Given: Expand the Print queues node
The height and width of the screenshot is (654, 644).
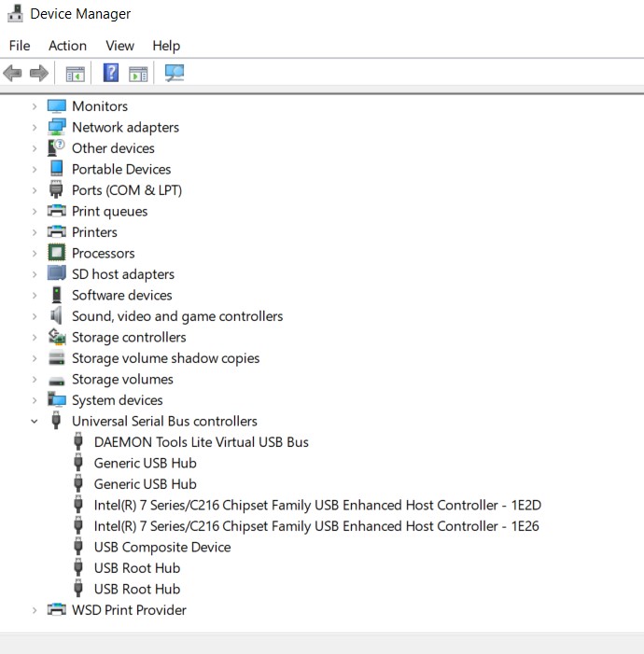Looking at the screenshot, I should click(x=35, y=212).
